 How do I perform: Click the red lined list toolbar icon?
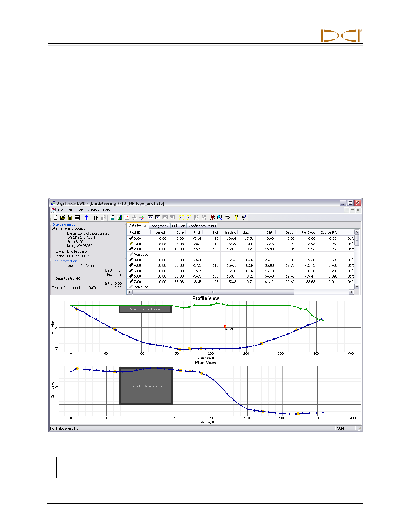(126, 217)
